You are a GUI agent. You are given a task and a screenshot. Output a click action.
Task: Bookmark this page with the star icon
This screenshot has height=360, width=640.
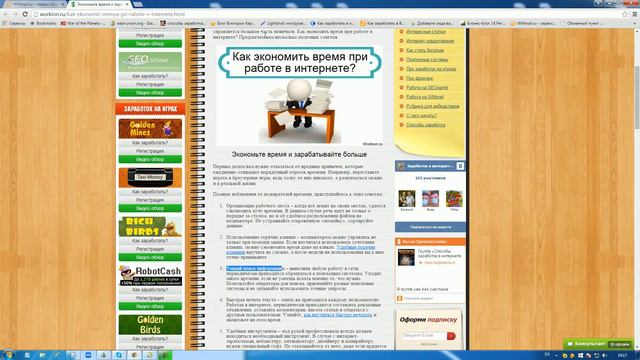click(624, 14)
